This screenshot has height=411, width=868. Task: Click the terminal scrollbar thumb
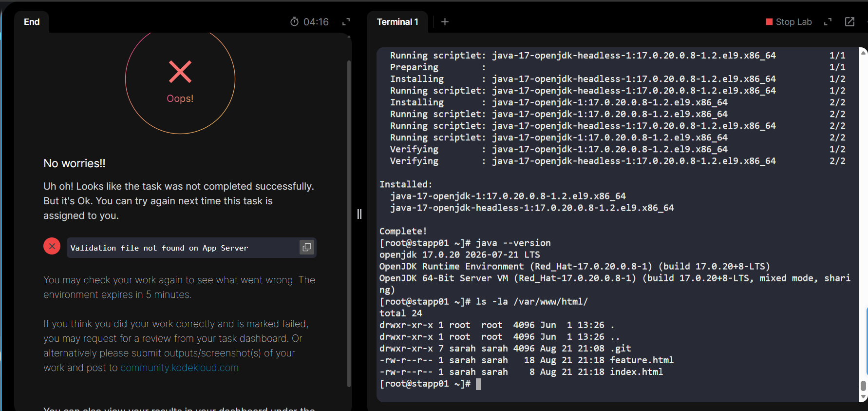864,386
